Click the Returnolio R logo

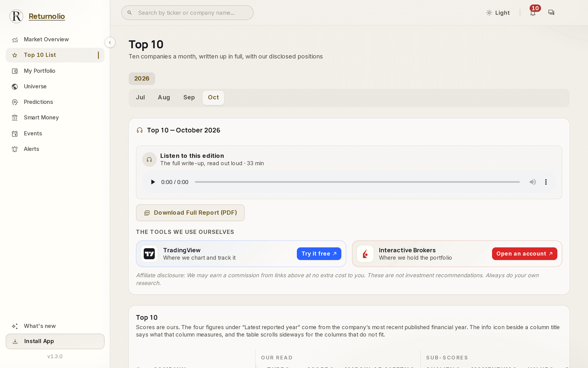click(x=16, y=16)
